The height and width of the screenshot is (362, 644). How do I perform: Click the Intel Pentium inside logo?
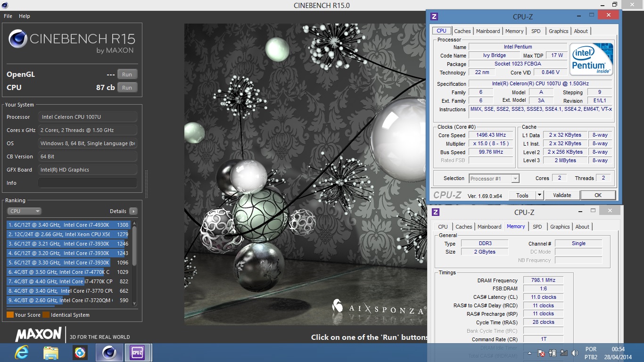(x=591, y=59)
